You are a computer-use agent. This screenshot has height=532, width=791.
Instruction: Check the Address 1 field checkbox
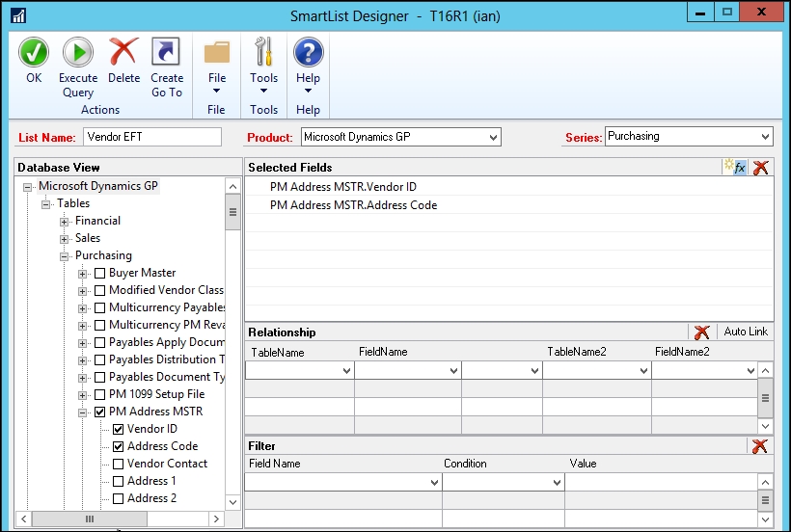(x=118, y=481)
